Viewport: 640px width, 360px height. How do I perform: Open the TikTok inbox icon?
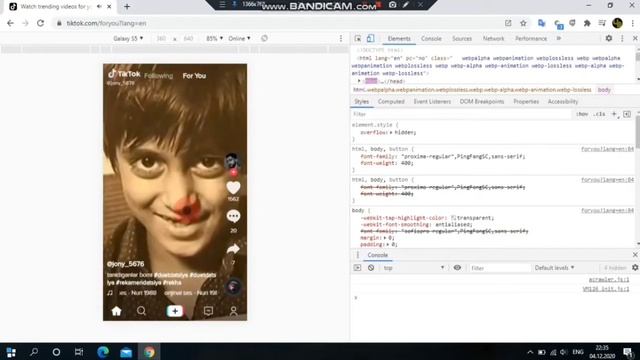pos(208,311)
